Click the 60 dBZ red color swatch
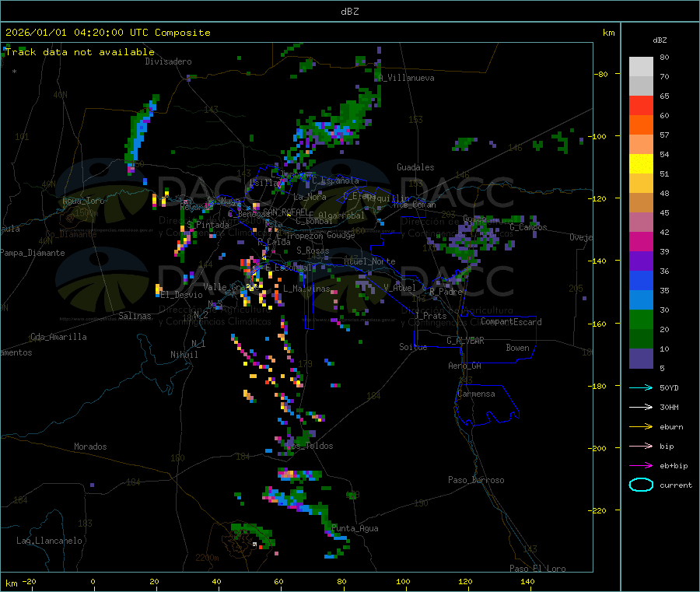This screenshot has width=700, height=592. (641, 105)
